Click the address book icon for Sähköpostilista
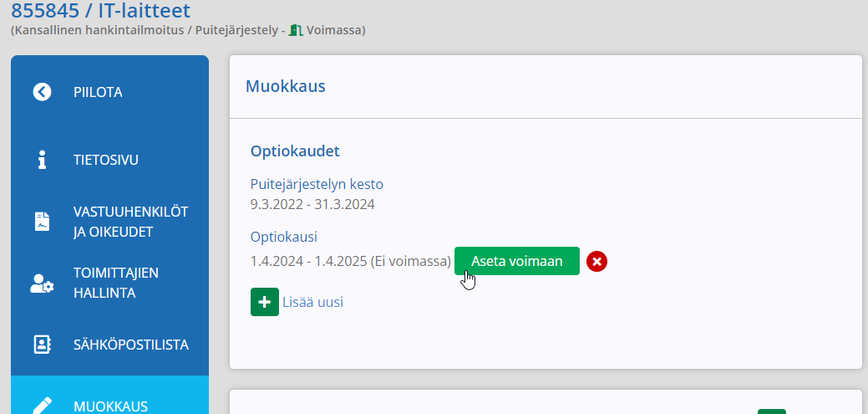This screenshot has width=868, height=414. click(x=42, y=345)
